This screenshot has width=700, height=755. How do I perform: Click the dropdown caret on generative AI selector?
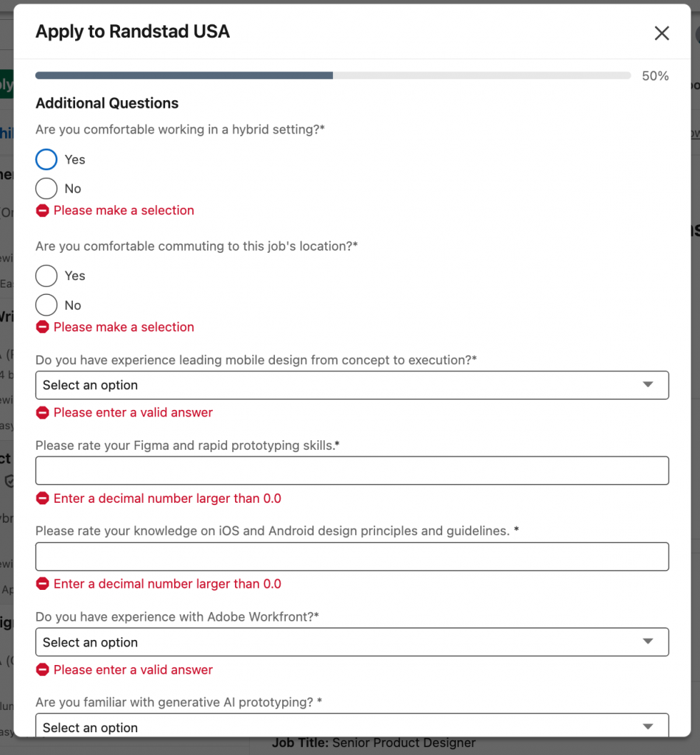pos(648,727)
